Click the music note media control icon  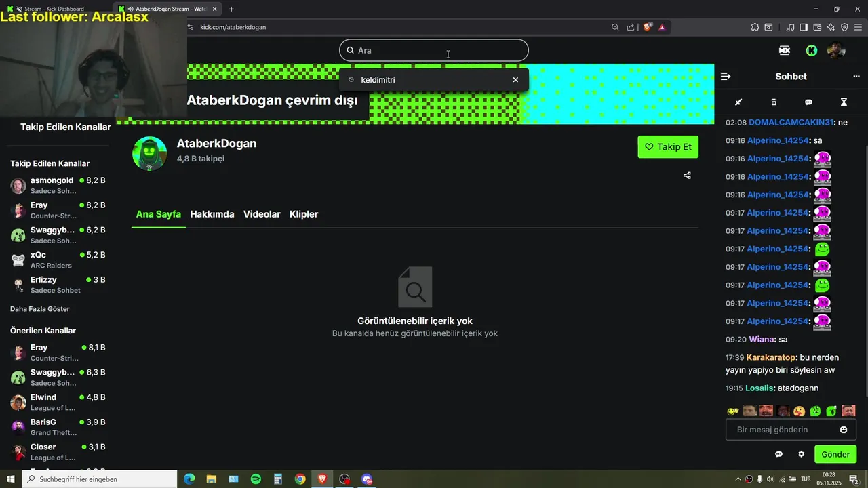(790, 27)
